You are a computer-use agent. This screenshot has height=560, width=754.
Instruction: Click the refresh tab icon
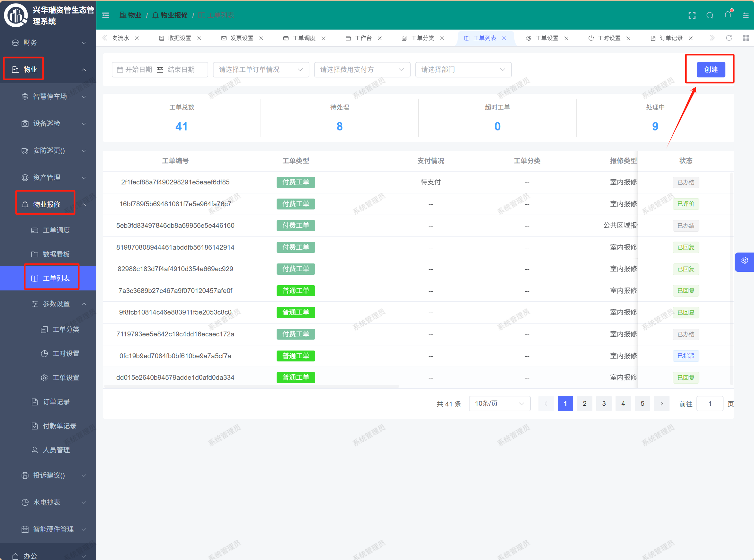point(729,38)
